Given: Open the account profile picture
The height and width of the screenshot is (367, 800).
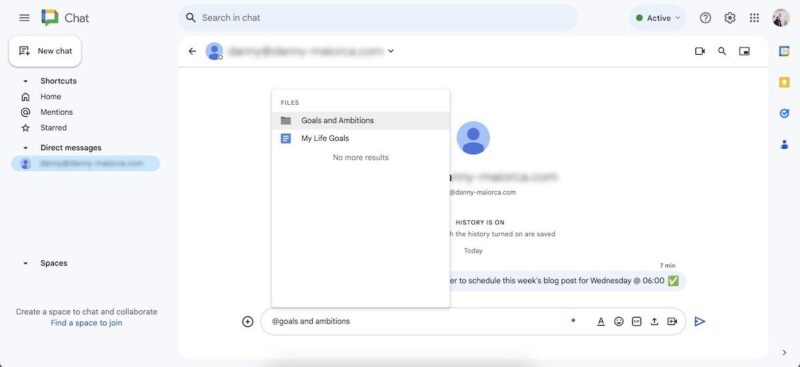Looking at the screenshot, I should click(781, 18).
